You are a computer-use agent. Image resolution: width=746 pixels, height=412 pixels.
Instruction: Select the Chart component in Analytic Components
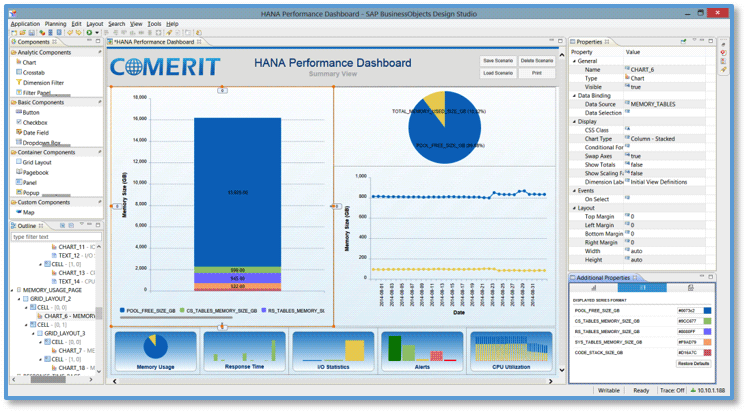click(x=29, y=62)
